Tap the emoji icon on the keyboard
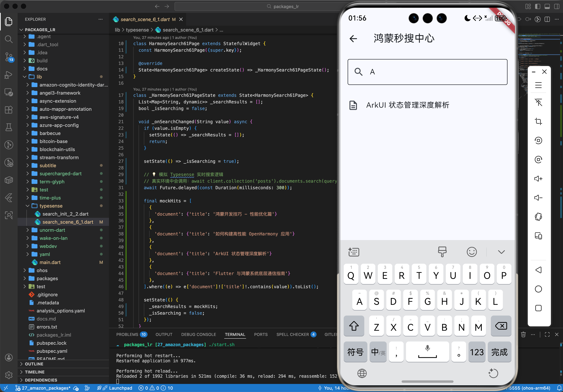Screen dimensions: 563x392 tap(471, 252)
